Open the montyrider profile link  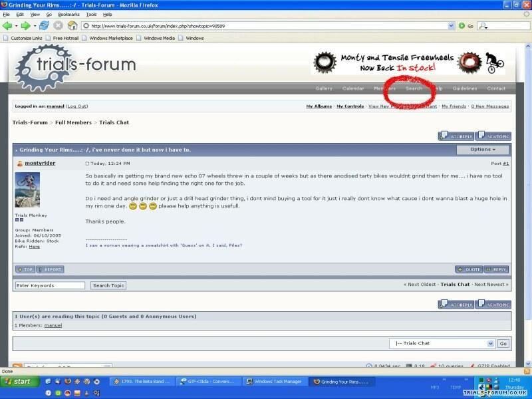click(40, 163)
